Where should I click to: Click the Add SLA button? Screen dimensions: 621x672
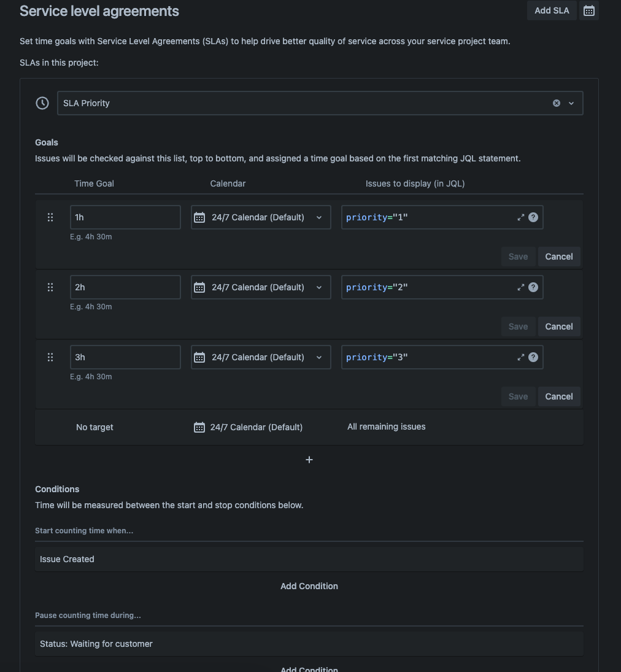coord(552,10)
